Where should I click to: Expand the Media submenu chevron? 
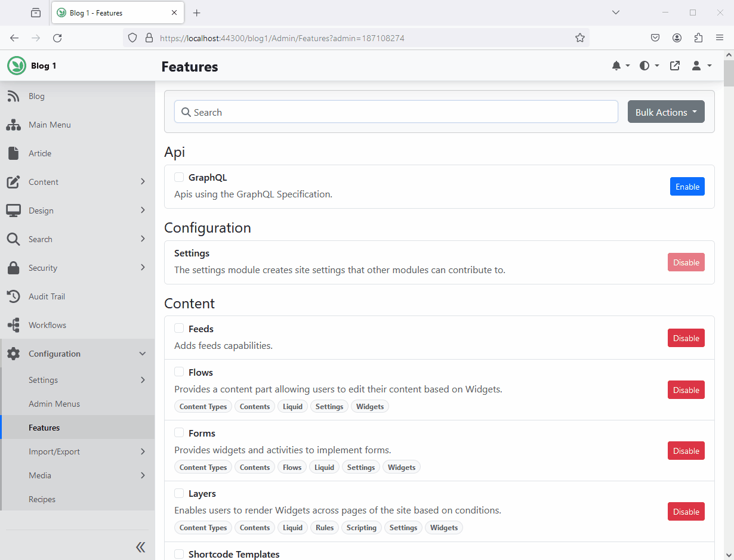pos(143,475)
